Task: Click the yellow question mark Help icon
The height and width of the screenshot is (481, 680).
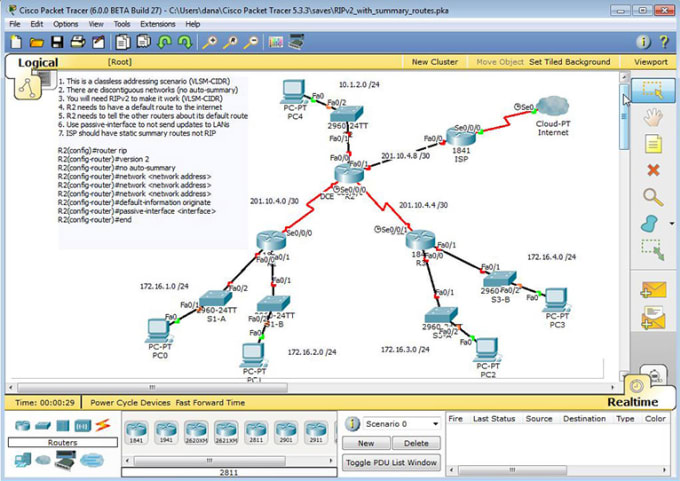Action: pos(664,42)
